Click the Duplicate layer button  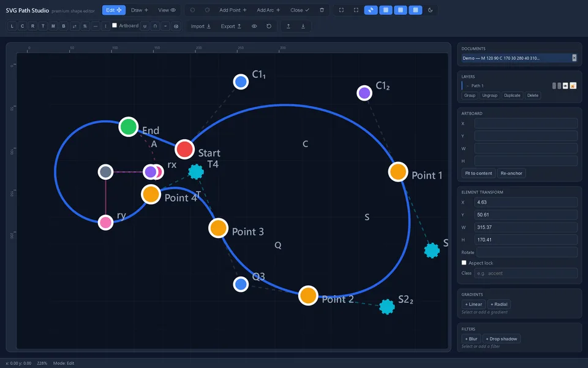coord(512,96)
